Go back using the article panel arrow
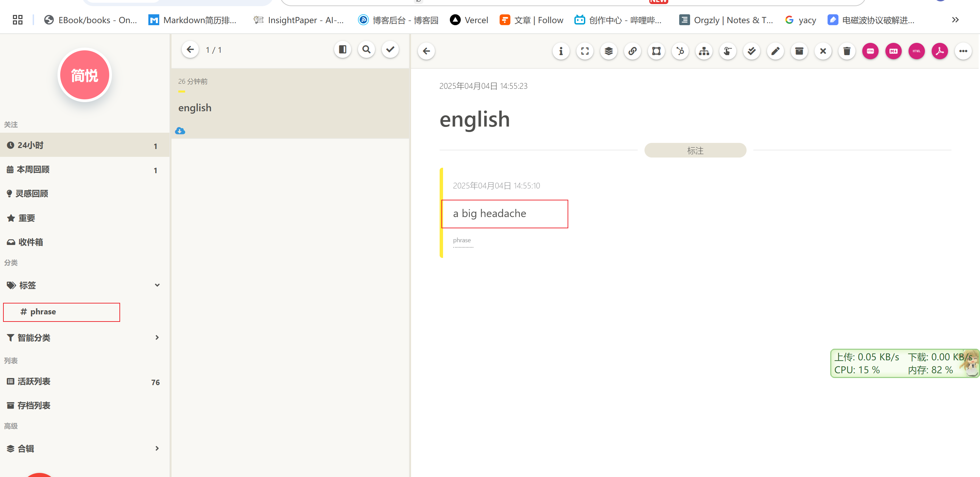The height and width of the screenshot is (477, 980). tap(426, 51)
